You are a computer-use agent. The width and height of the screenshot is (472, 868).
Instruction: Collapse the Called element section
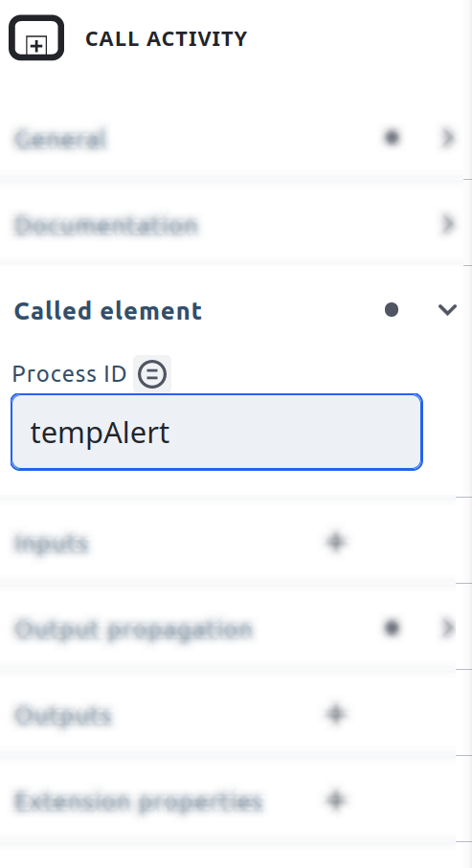(x=447, y=310)
